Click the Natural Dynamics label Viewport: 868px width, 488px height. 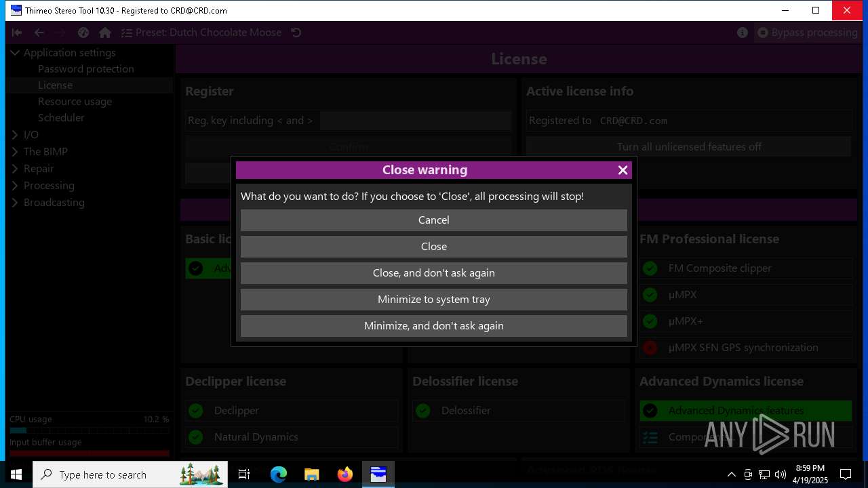(x=256, y=437)
